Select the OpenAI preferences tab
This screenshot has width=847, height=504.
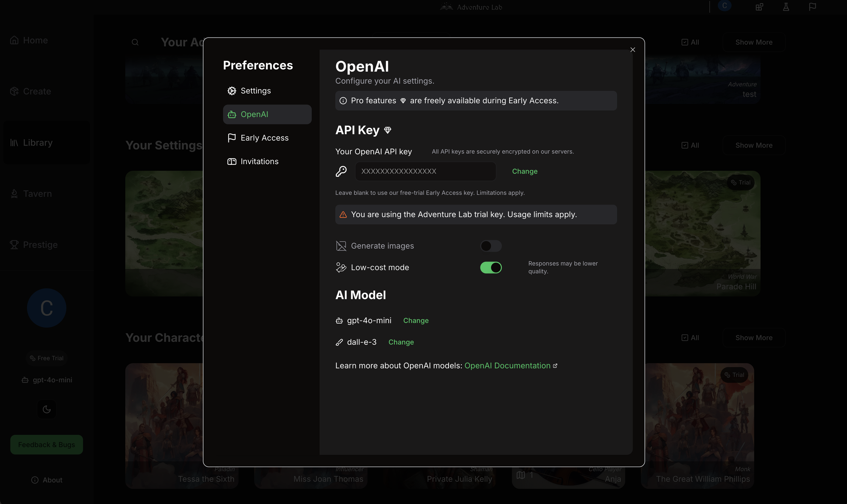coord(267,114)
